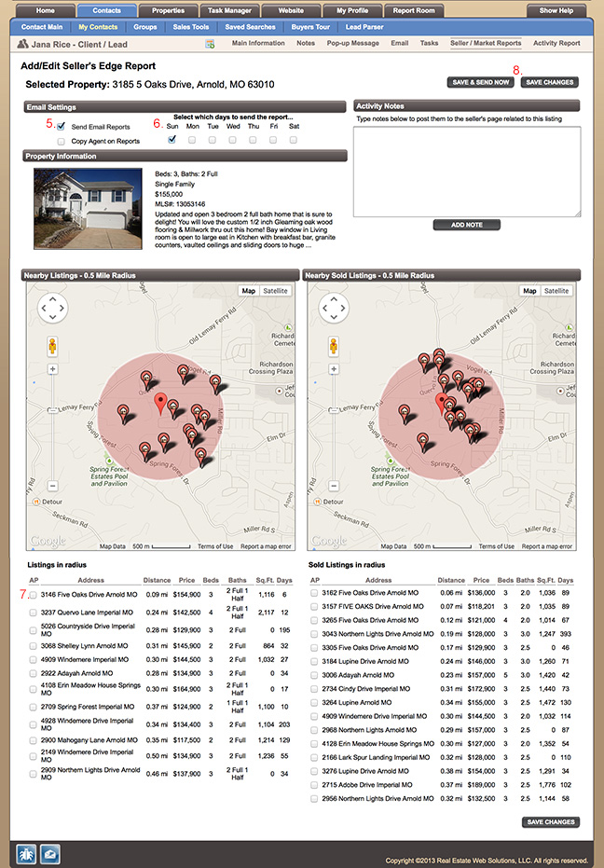This screenshot has width=604, height=868.
Task: Click the pan control on Nearby Listings map
Action: [52, 309]
